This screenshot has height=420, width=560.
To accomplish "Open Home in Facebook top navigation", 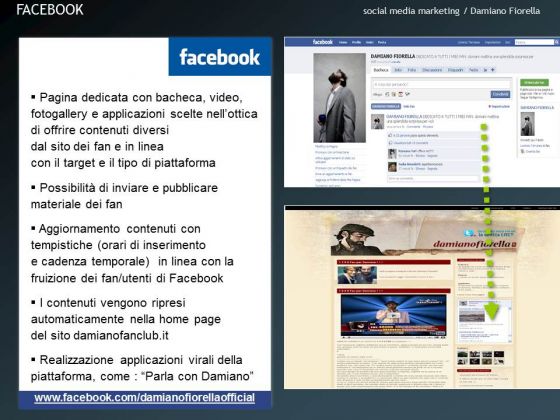I will 343,42.
